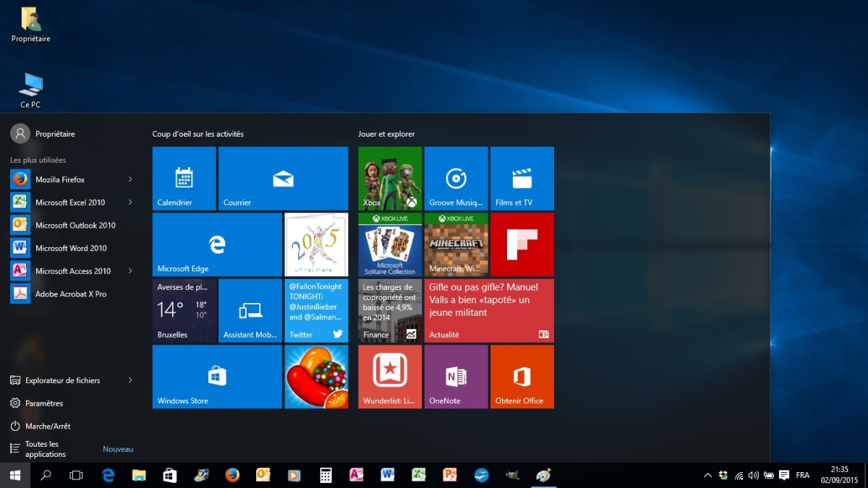Open the Assistant Mobile tile
Viewport: 868px width, 488px height.
coord(250,311)
